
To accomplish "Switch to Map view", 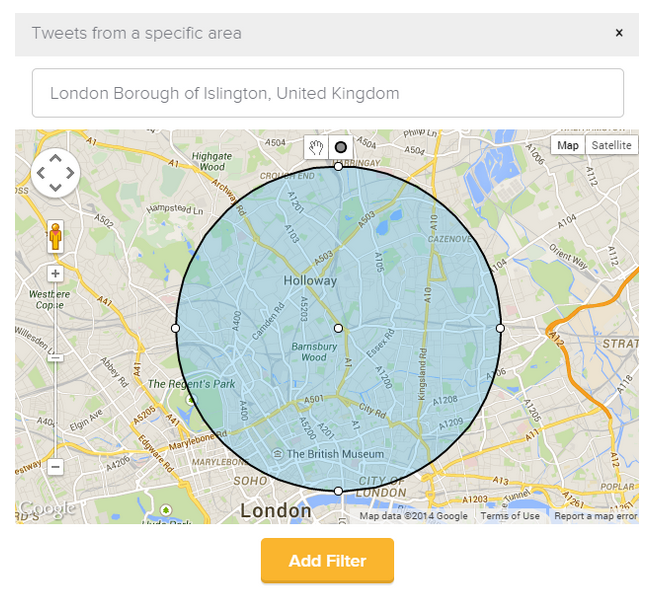I will (568, 145).
